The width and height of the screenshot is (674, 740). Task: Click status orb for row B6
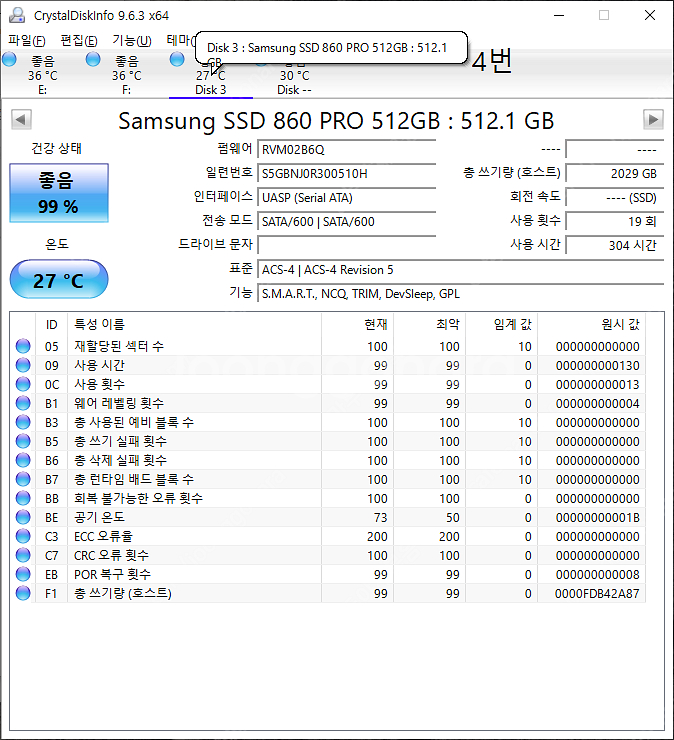click(x=23, y=460)
